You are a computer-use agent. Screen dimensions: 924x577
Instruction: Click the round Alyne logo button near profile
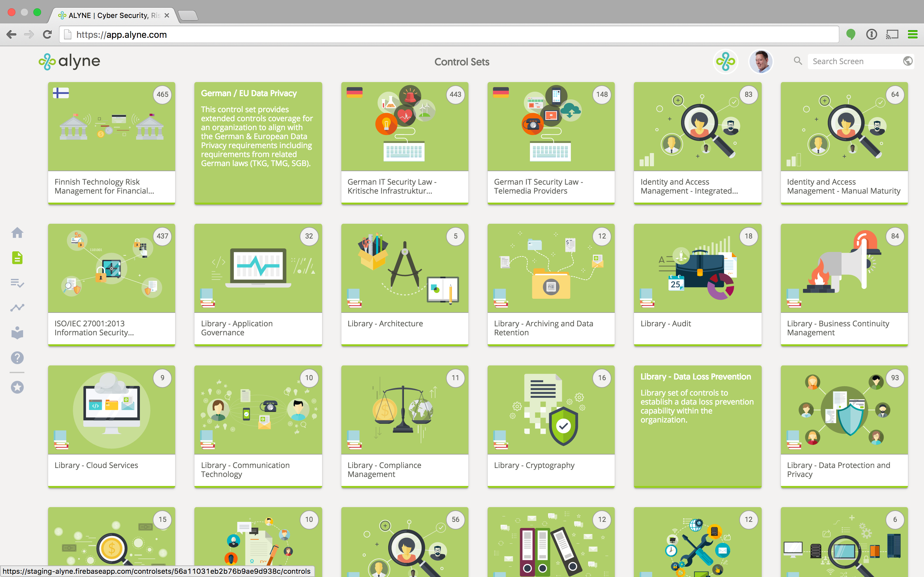pyautogui.click(x=725, y=62)
